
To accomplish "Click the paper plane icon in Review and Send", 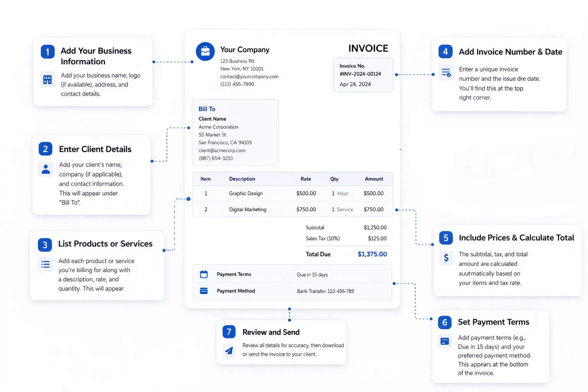I will click(229, 351).
